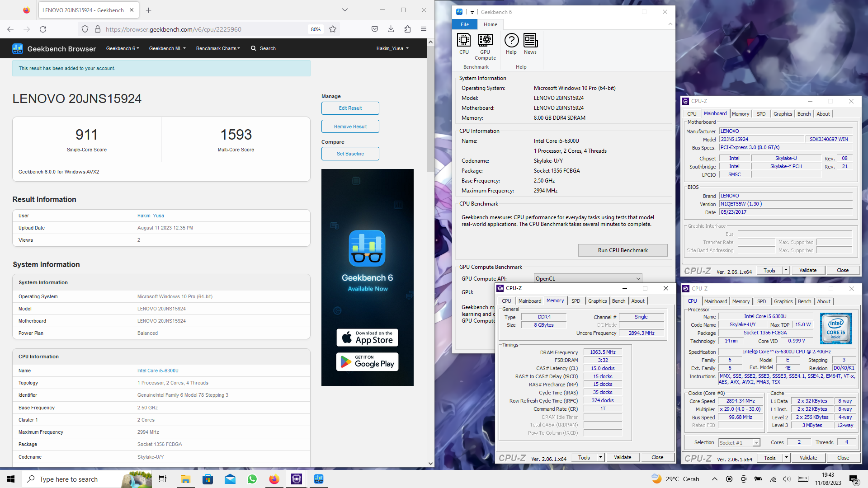Viewport: 868px width, 488px height.
Task: Select SPD tab in CPU-Z Memory window
Action: (x=576, y=301)
